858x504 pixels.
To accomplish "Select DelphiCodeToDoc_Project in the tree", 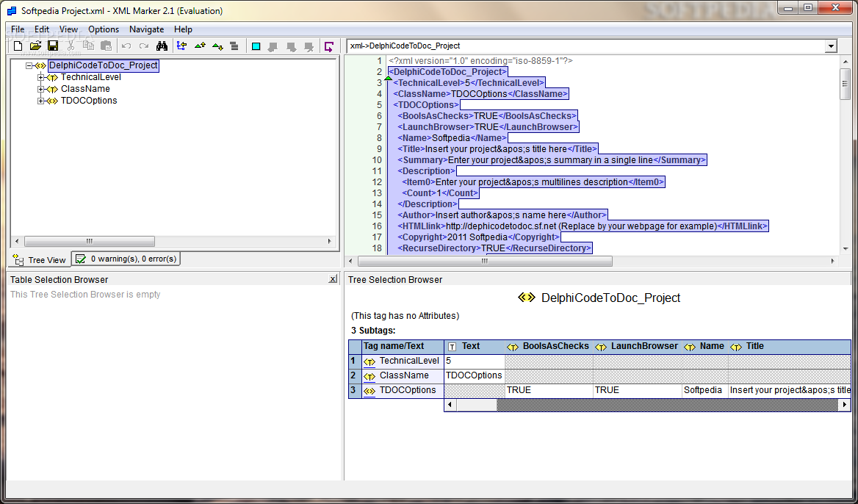I will coord(104,65).
